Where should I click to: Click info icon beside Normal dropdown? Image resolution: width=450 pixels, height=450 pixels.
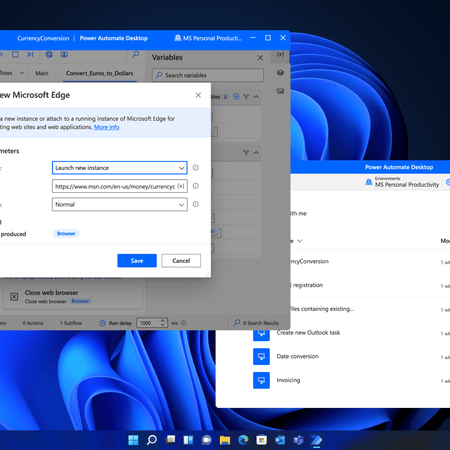(196, 204)
